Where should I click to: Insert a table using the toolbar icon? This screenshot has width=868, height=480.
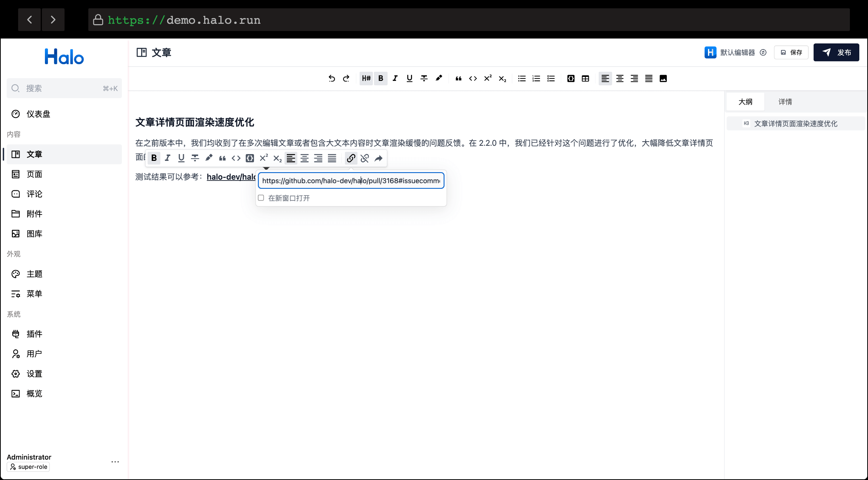[x=585, y=78]
